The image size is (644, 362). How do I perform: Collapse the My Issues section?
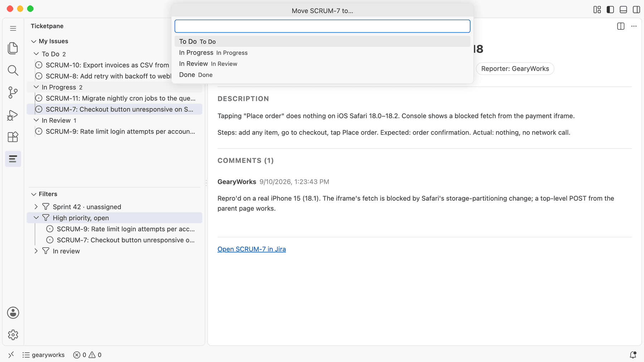tap(34, 41)
